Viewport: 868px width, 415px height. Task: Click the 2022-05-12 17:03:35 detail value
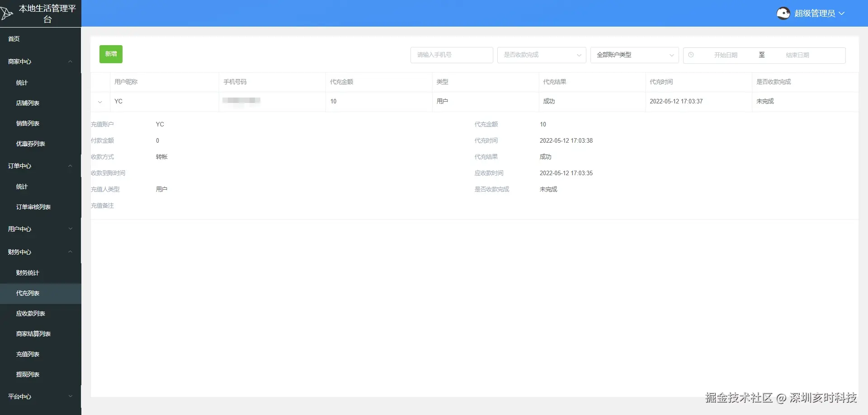click(x=566, y=173)
